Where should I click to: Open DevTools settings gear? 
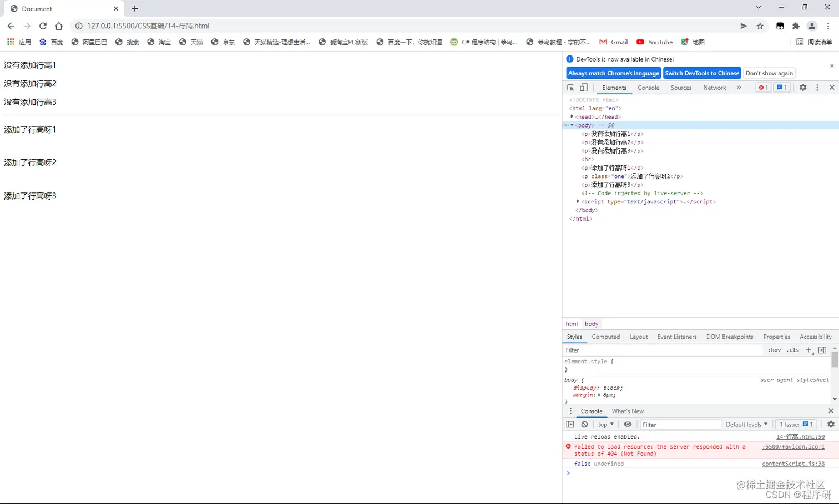[x=803, y=88]
